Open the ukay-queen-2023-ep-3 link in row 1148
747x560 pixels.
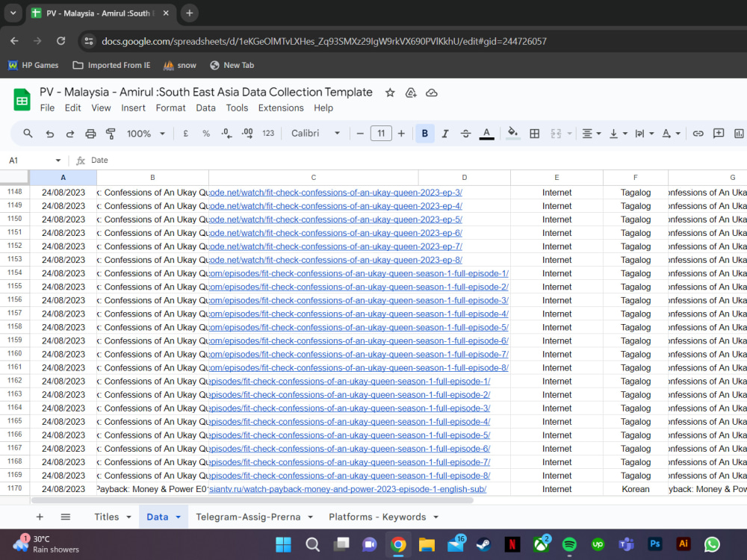336,193
